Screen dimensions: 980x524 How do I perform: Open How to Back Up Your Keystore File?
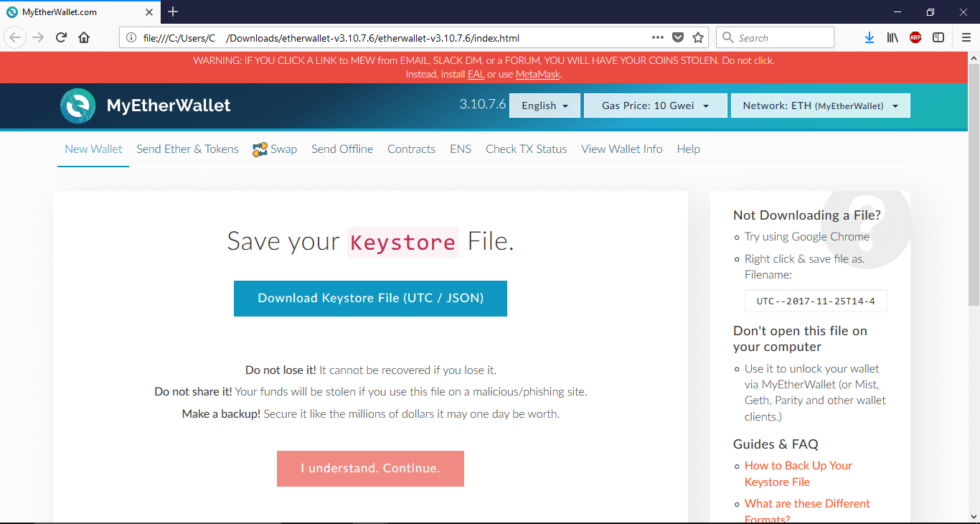click(x=798, y=474)
